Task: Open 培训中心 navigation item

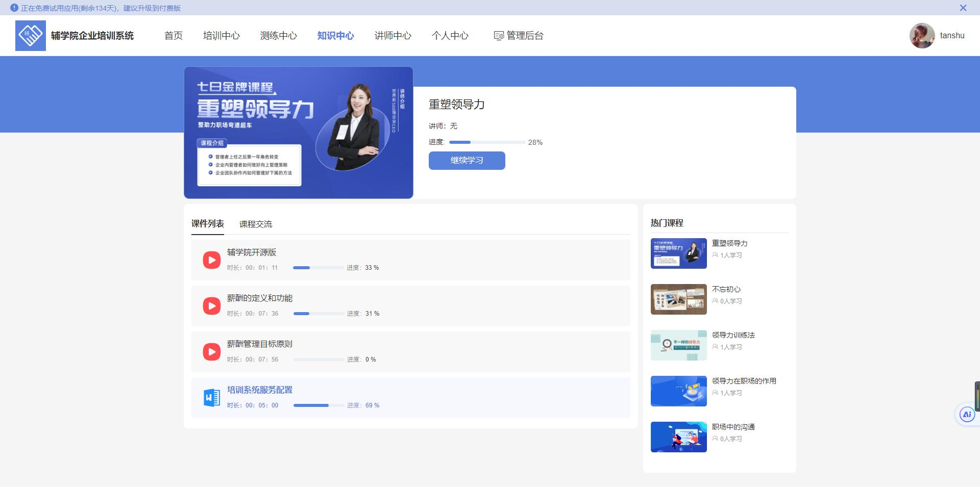Action: click(222, 36)
